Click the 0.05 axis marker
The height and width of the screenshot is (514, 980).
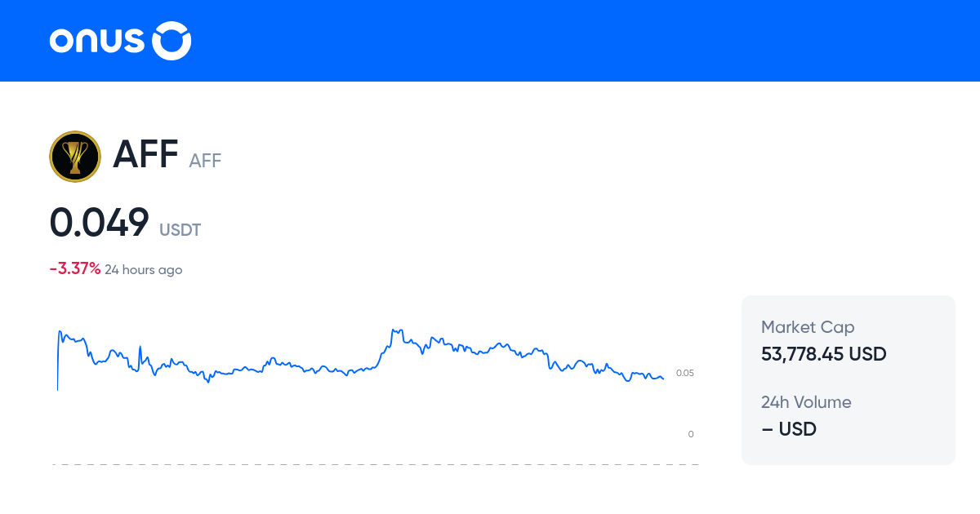(x=685, y=372)
